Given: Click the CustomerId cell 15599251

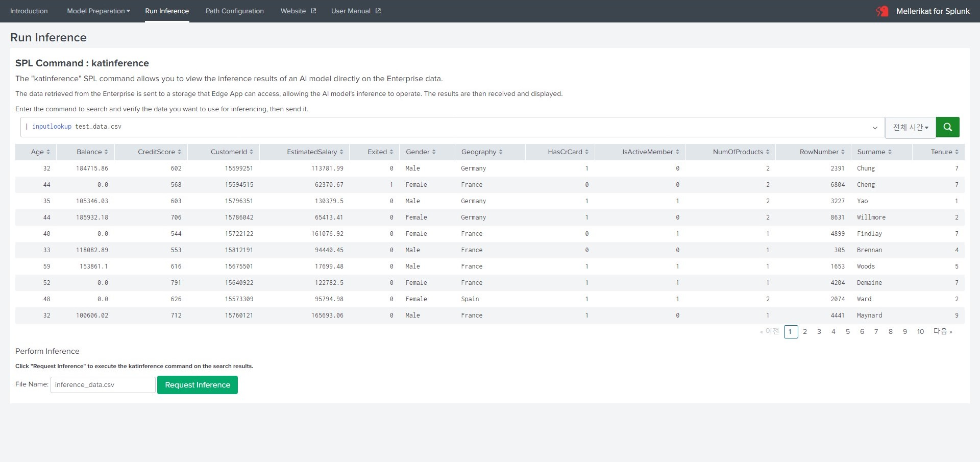Looking at the screenshot, I should point(239,168).
